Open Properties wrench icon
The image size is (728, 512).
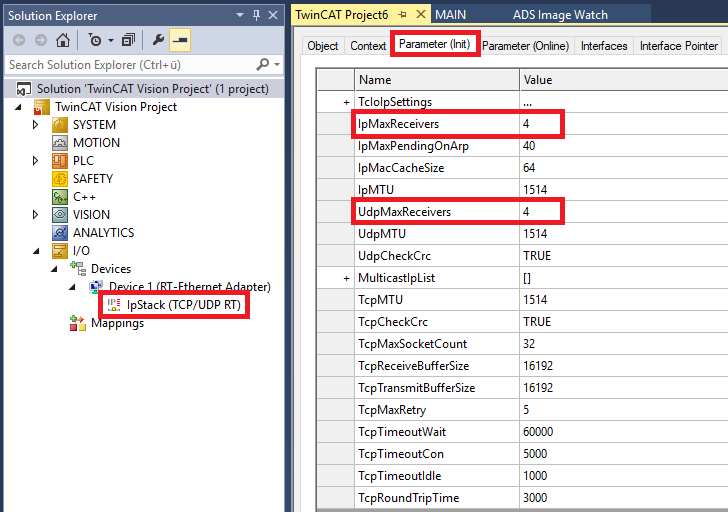pyautogui.click(x=158, y=40)
